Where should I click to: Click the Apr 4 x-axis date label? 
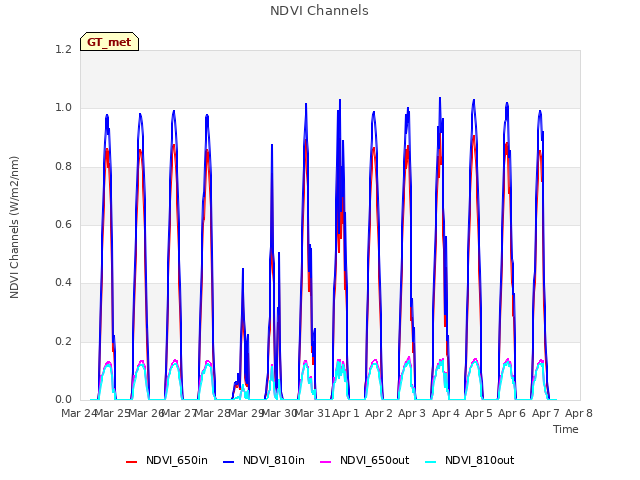pos(445,413)
